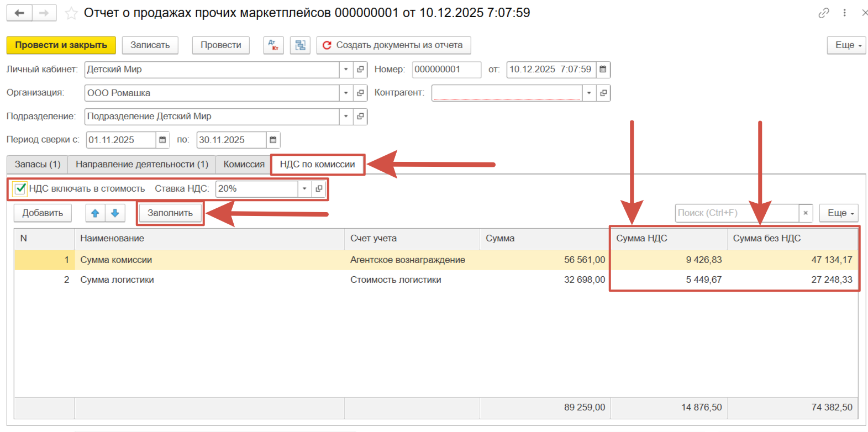Screen dimensions: 868x432
Task: Open the Дт/Кт accounting entries icon
Action: (x=273, y=45)
